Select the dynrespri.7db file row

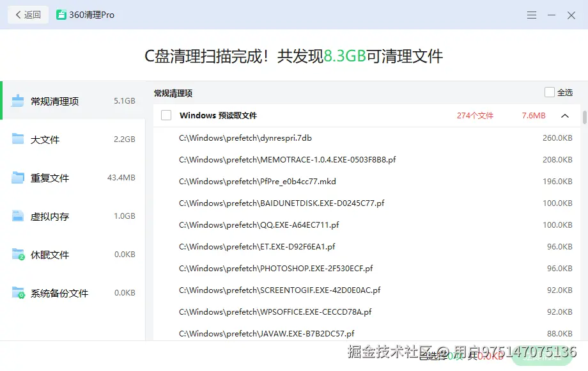point(367,138)
